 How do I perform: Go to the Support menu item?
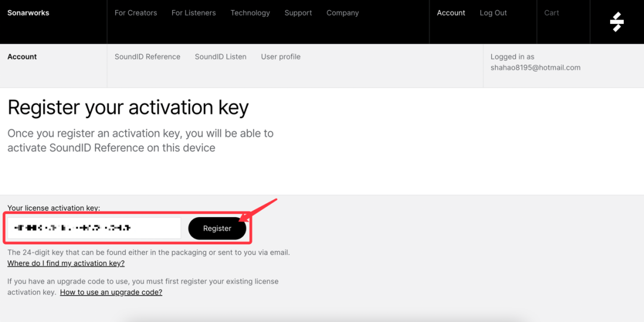pos(298,13)
